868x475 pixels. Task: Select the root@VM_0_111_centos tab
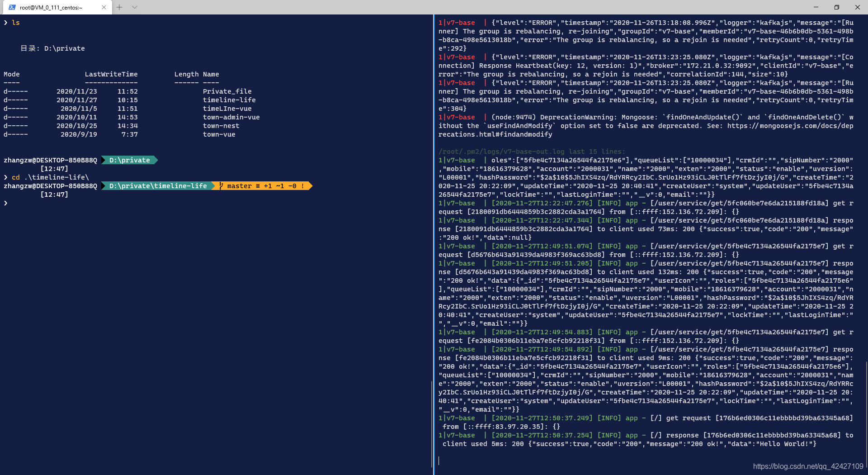pyautogui.click(x=57, y=7)
